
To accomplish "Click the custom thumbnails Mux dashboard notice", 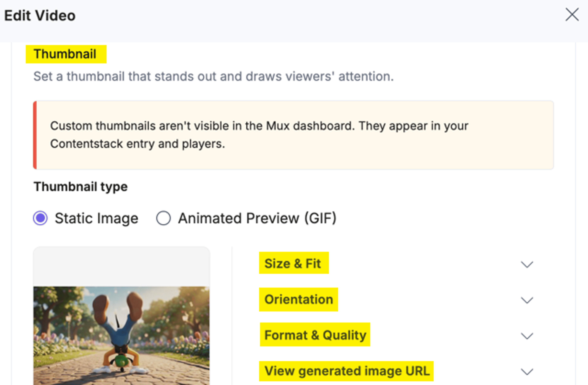I will pyautogui.click(x=293, y=135).
